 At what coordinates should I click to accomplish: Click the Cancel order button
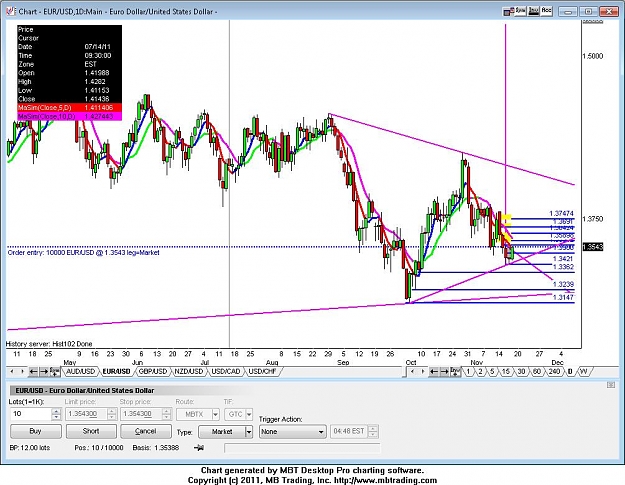(x=146, y=431)
